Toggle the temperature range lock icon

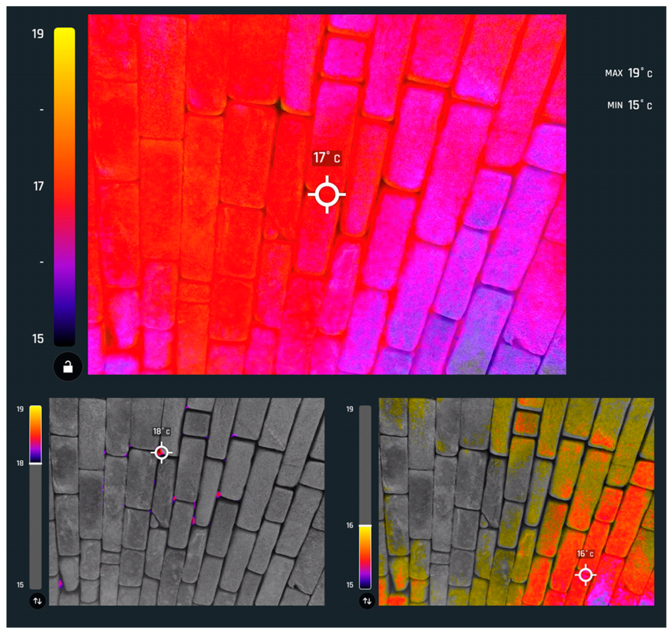click(x=68, y=366)
